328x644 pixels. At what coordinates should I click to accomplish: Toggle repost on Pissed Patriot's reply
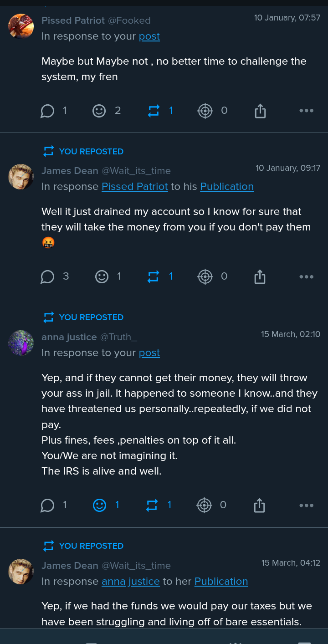point(154,111)
